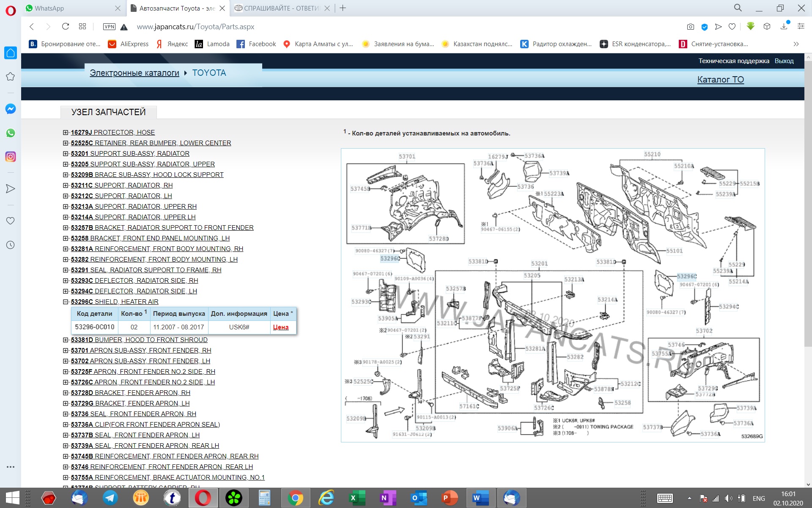This screenshot has width=812, height=508.
Task: Open browsing history clock icon
Action: pos(11,245)
